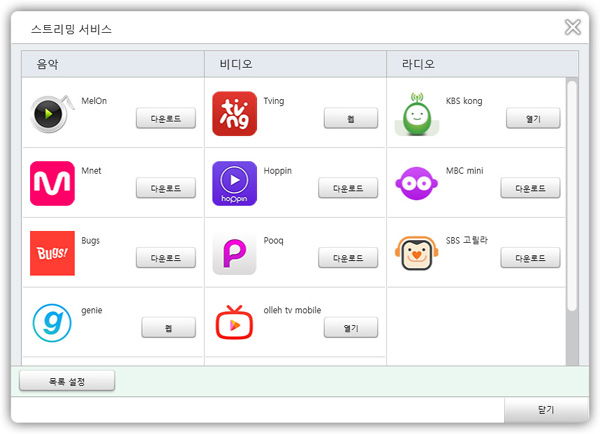Download MelOn with its 다운로드 button

tap(166, 118)
